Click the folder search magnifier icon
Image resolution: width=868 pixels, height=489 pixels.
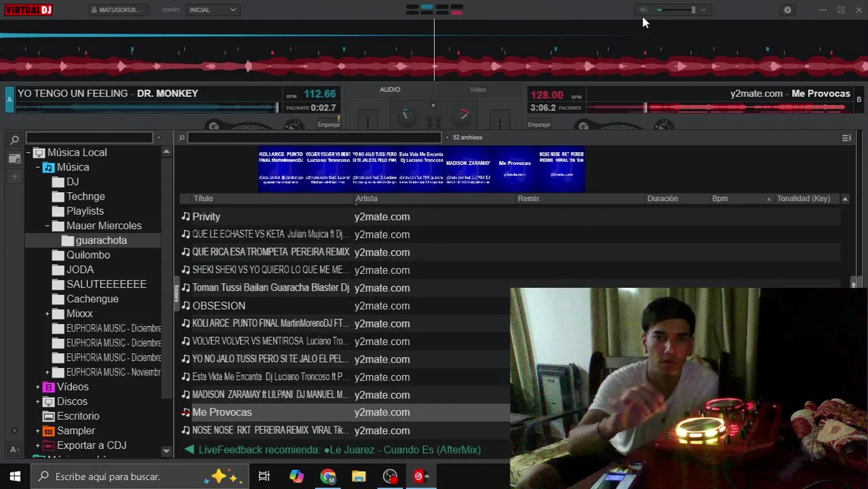pos(14,140)
